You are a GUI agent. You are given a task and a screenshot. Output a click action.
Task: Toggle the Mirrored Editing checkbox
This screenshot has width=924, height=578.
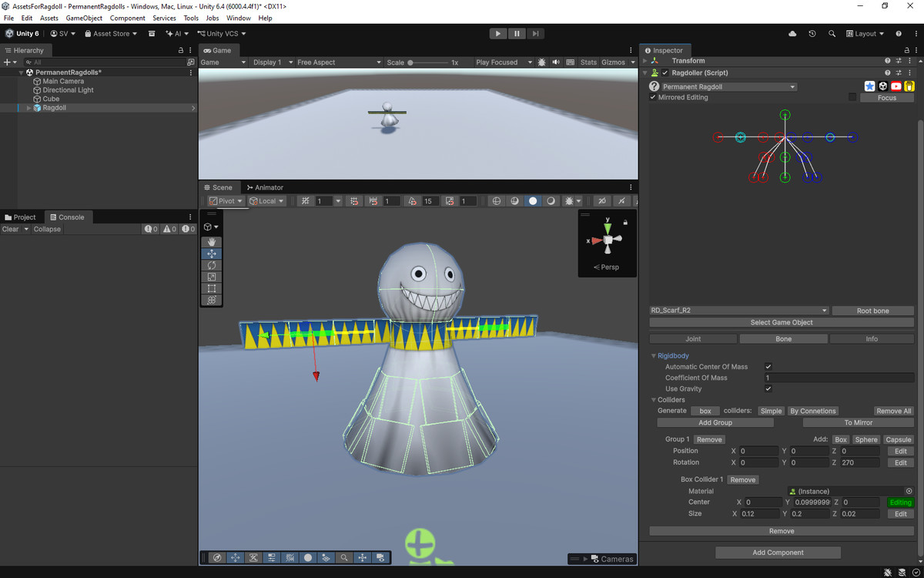tap(654, 98)
